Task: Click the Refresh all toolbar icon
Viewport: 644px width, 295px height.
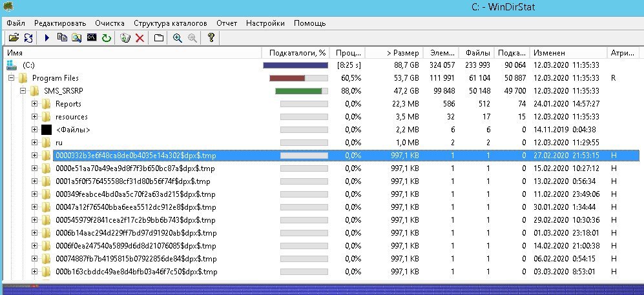Action: tap(28, 37)
